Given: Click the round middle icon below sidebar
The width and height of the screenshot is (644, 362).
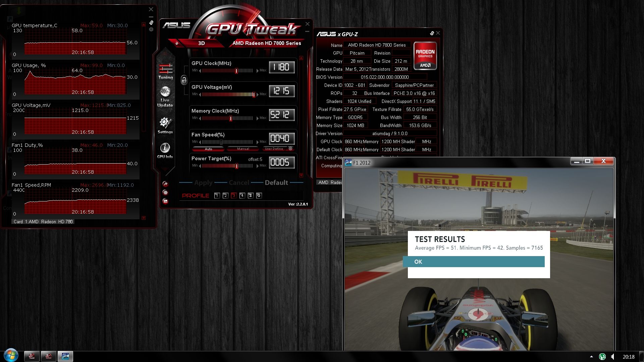Looking at the screenshot, I should [x=165, y=192].
